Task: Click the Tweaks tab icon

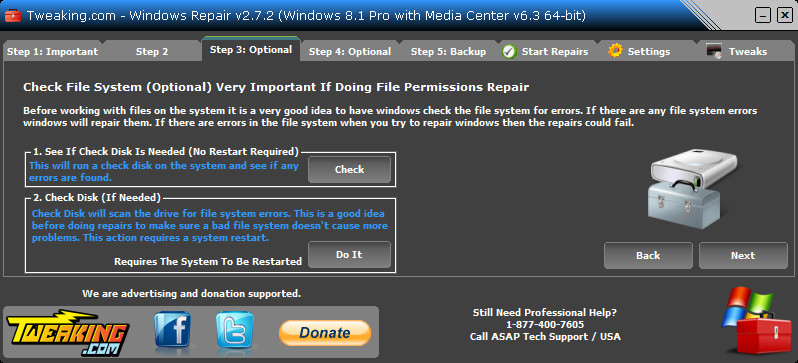Action: [x=714, y=51]
